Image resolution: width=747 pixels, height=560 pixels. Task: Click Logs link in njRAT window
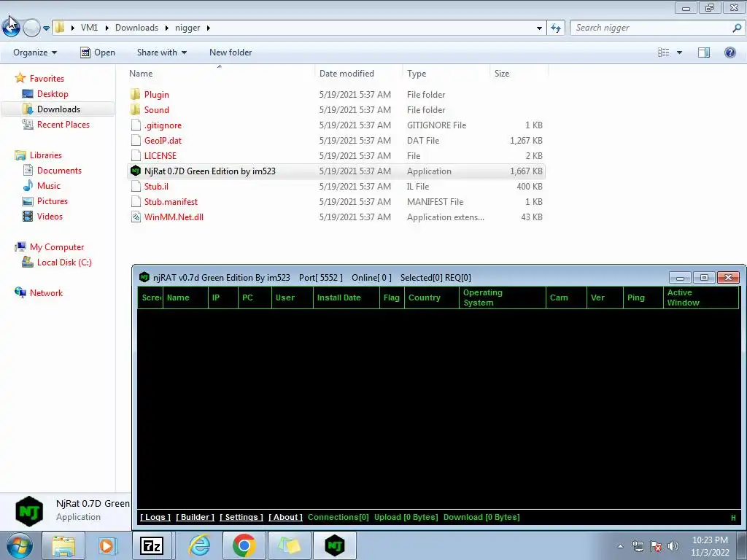155,517
